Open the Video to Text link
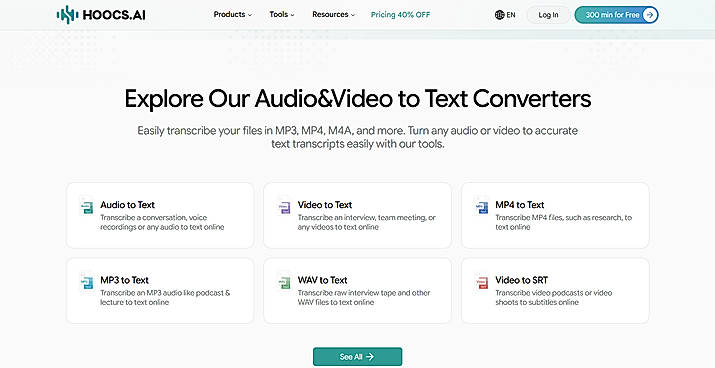 pos(325,205)
